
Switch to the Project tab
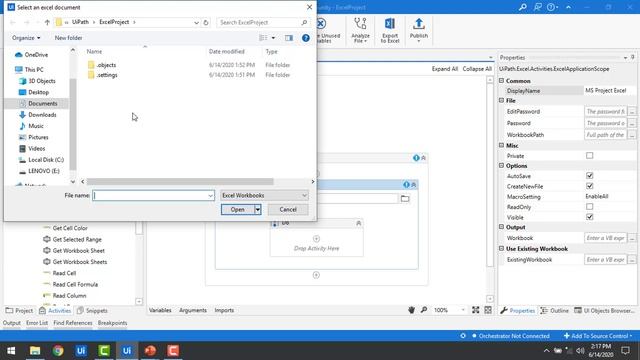pyautogui.click(x=19, y=311)
